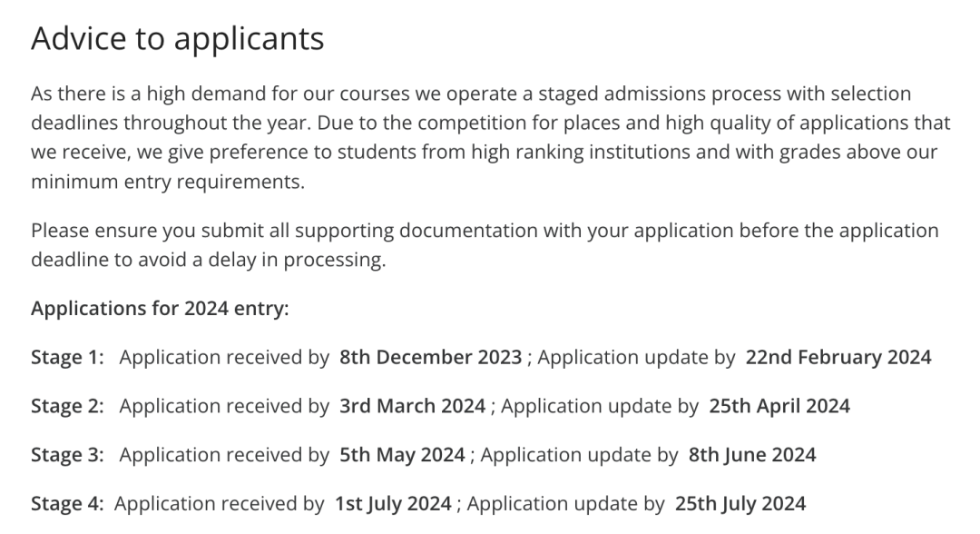The image size is (980, 534).
Task: Click the words "minimum entry requirements"
Action: tap(167, 181)
